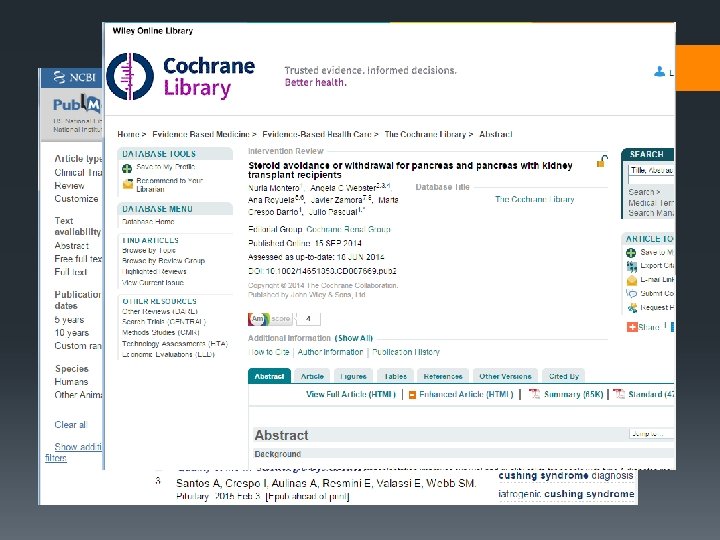
Task: Click Browse by Review Group link
Action: coord(163,261)
